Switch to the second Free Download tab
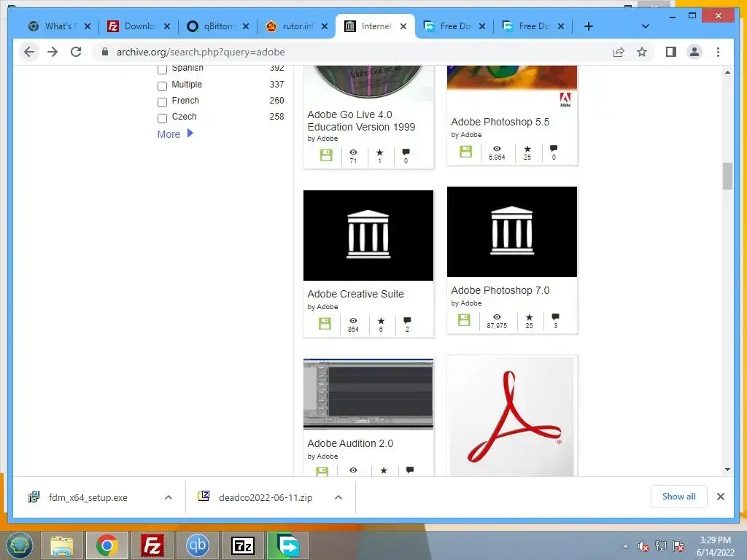747x560 pixels. click(533, 26)
